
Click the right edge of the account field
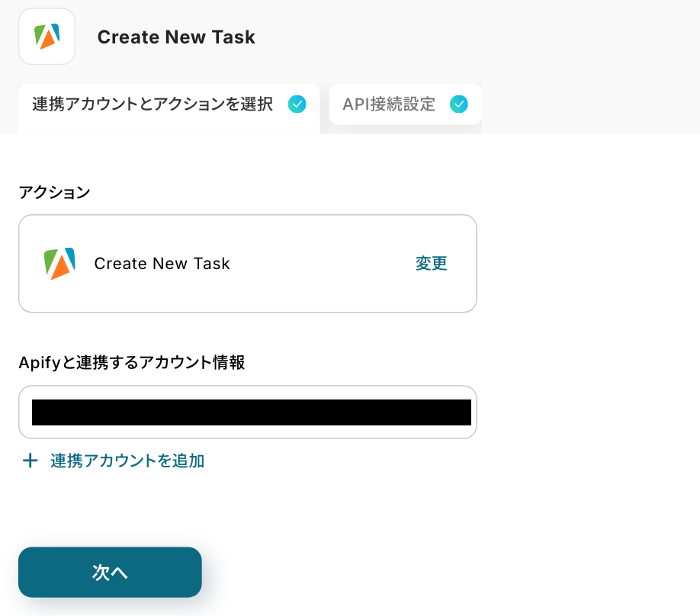pyautogui.click(x=474, y=412)
